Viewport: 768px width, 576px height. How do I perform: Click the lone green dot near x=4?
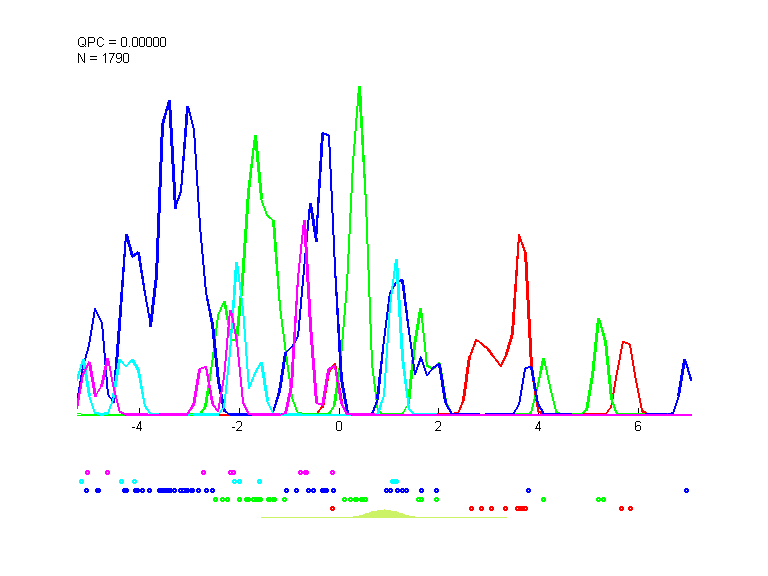pyautogui.click(x=543, y=499)
